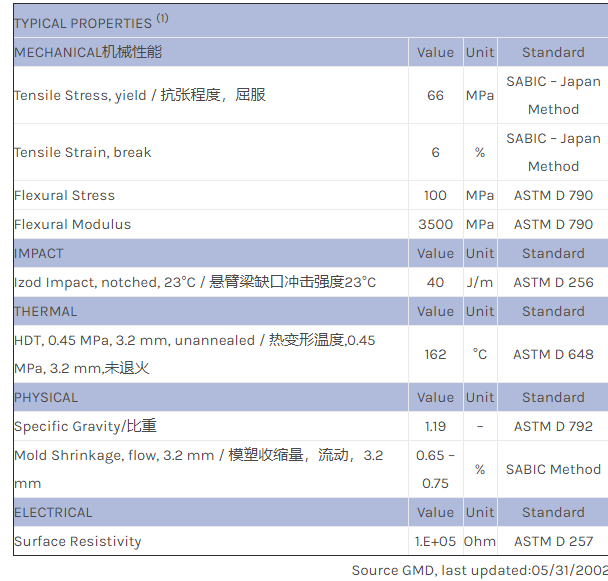Select the tensile stress value 66
Image resolution: width=608 pixels, height=581 pixels.
coord(435,95)
